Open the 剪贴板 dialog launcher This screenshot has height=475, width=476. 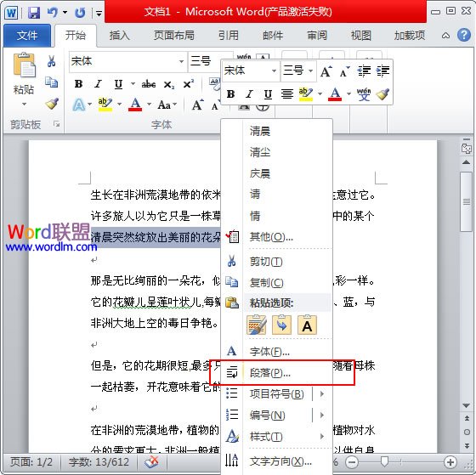[x=56, y=124]
